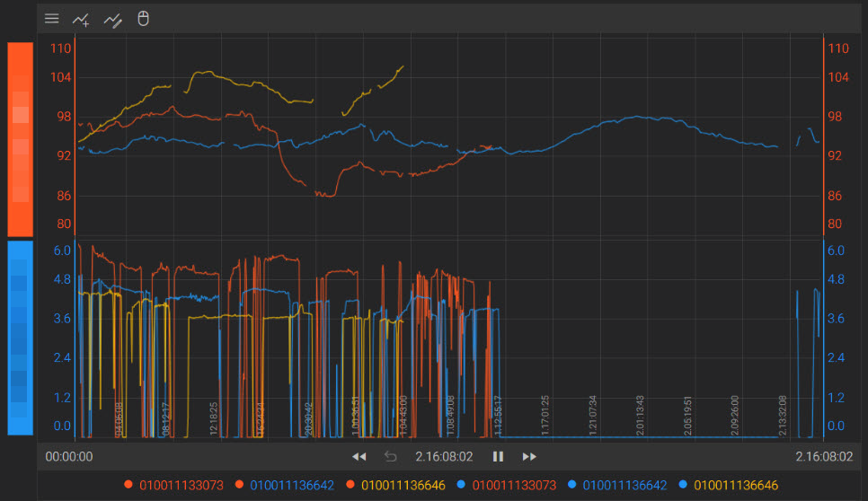Pause the chart playback

[498, 457]
